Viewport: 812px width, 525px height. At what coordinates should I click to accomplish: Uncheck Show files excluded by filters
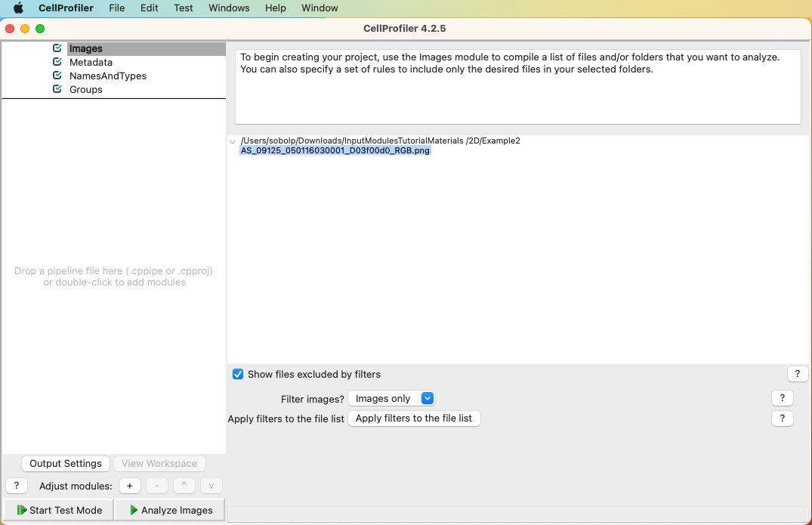pos(238,374)
